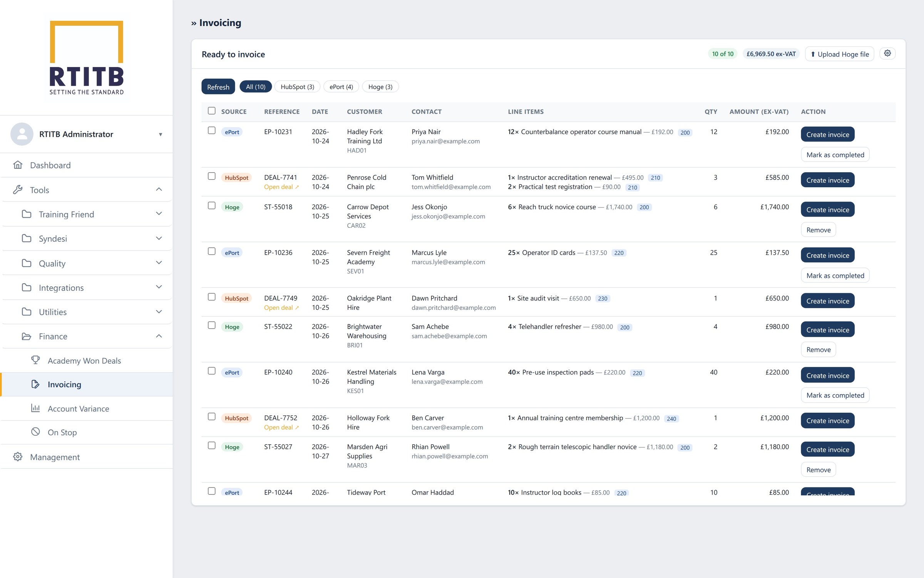Click the Academy Won Deals trophy icon
The height and width of the screenshot is (578, 924).
coord(35,360)
